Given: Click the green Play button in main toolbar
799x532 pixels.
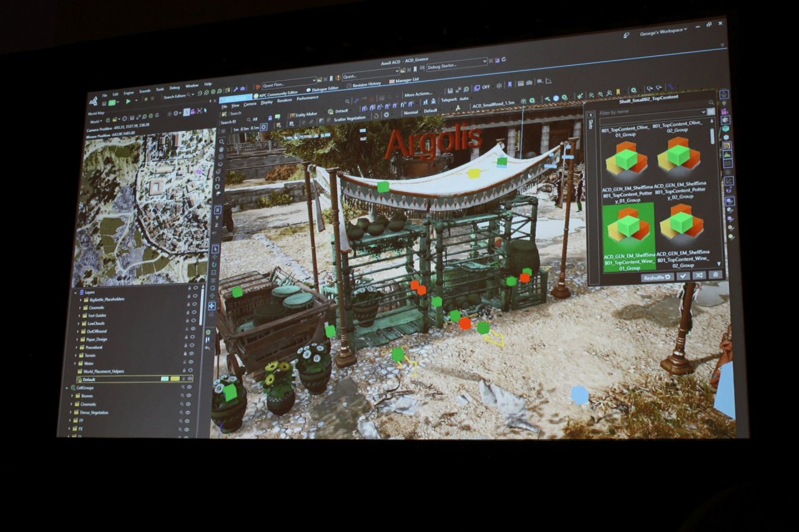Looking at the screenshot, I should click(x=128, y=101).
